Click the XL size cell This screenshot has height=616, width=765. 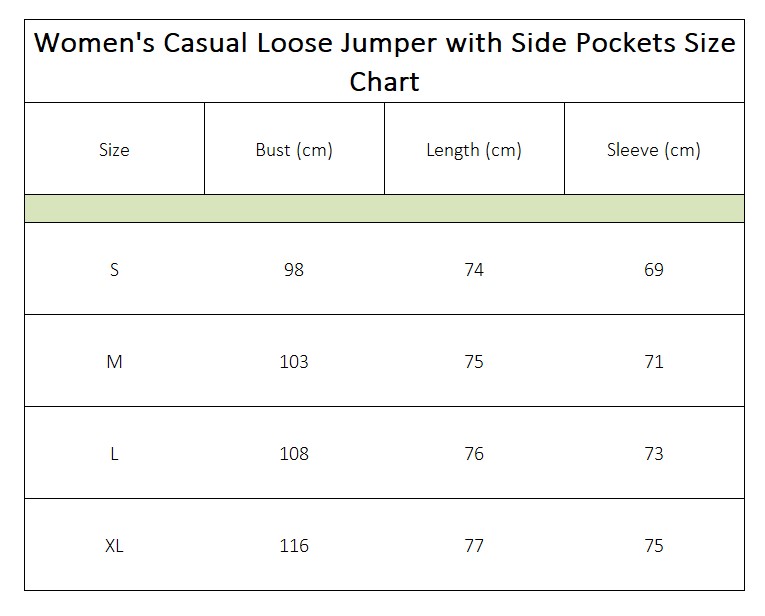[x=114, y=545]
